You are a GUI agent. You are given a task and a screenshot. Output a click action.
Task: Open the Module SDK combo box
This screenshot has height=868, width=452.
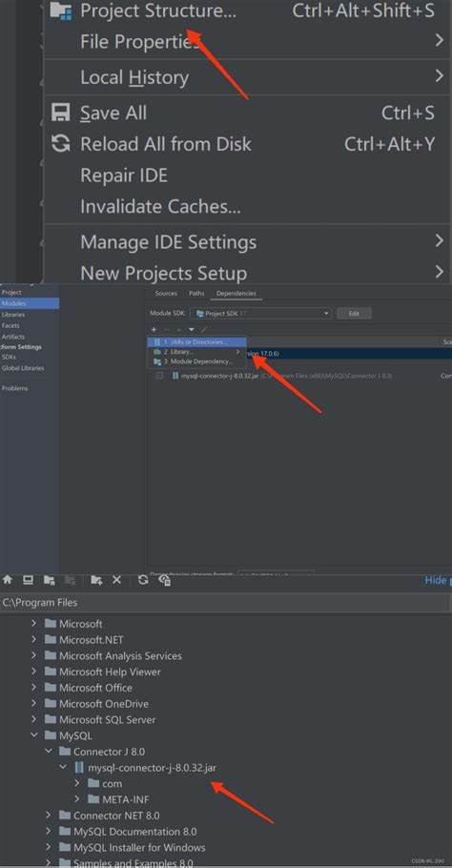click(x=261, y=313)
